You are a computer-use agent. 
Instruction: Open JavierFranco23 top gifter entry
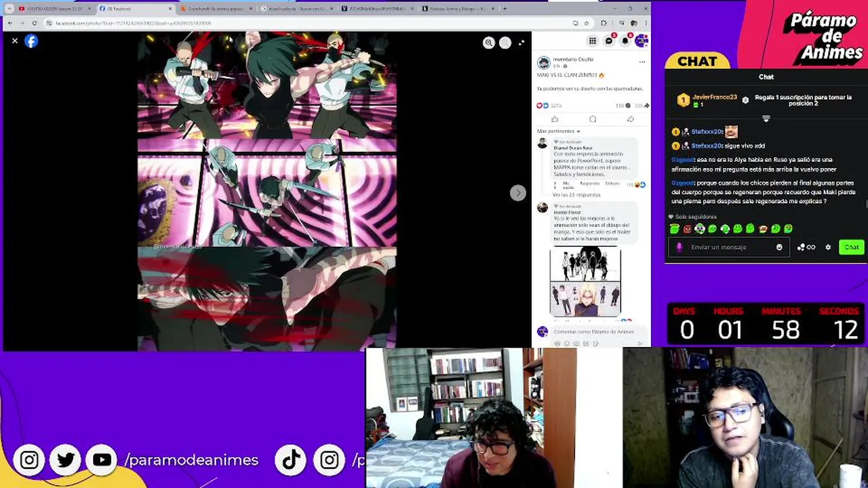[x=707, y=100]
